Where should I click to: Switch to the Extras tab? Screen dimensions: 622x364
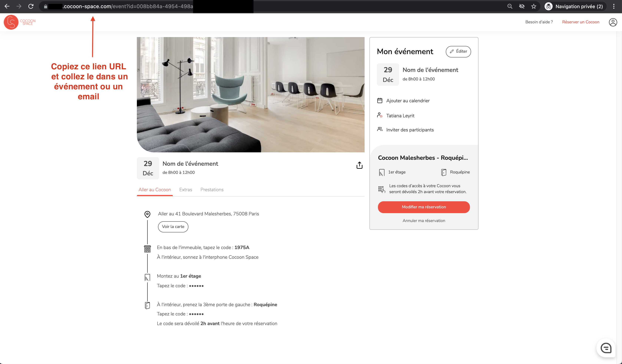tap(186, 190)
